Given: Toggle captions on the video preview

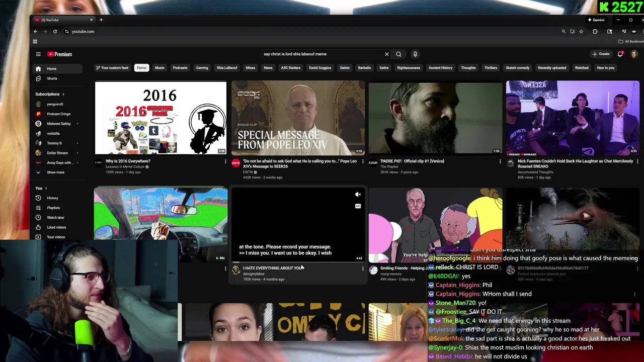Looking at the screenshot, I should pyautogui.click(x=358, y=206).
